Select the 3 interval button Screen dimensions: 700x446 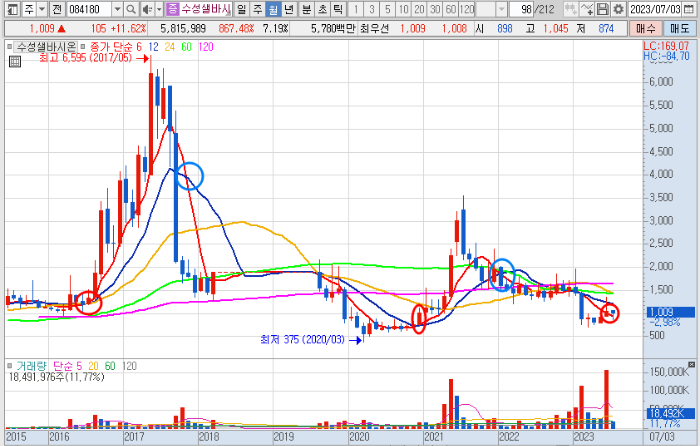[x=371, y=9]
